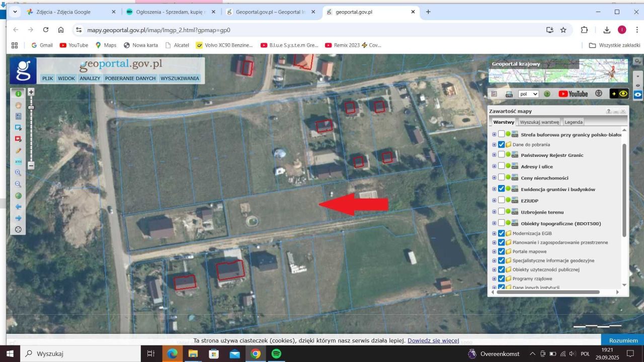
Task: Open Chrome extensions puzzle icon
Action: pyautogui.click(x=584, y=30)
